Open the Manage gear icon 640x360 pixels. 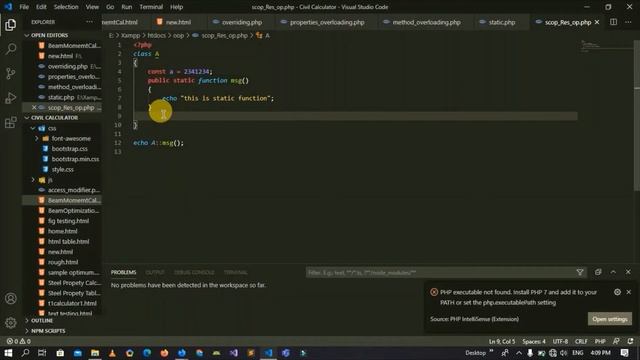tap(11, 322)
